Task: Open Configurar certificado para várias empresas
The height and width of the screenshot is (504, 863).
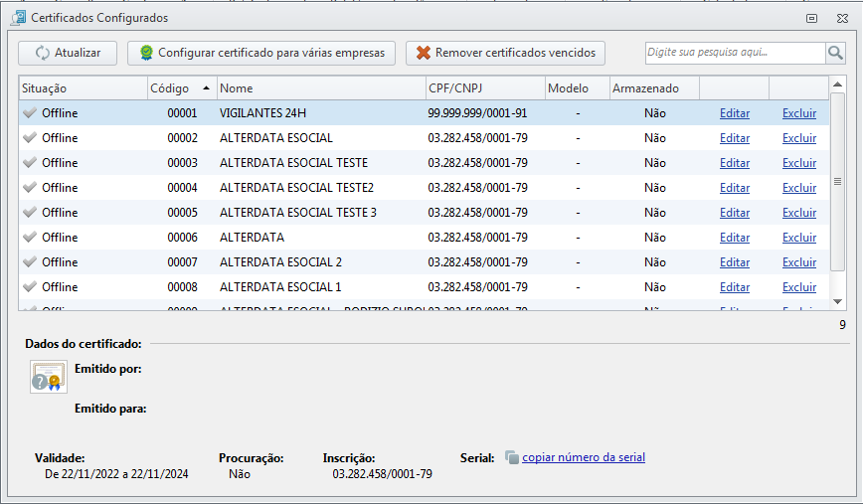Action: tap(261, 53)
